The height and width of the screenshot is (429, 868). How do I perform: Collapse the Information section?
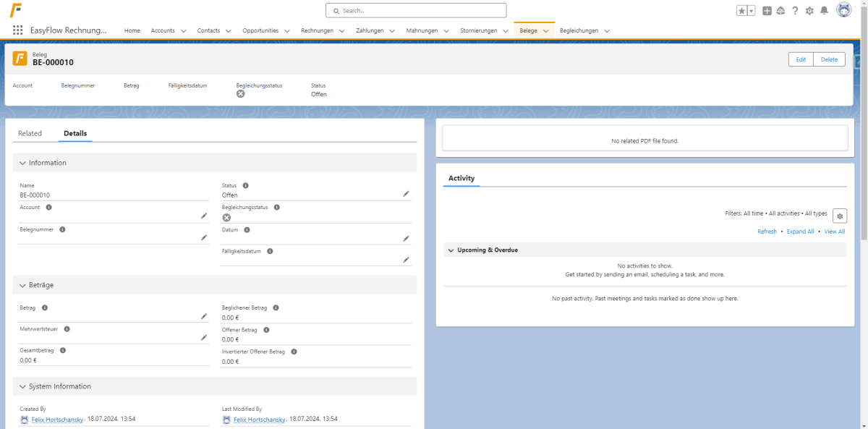coord(23,163)
